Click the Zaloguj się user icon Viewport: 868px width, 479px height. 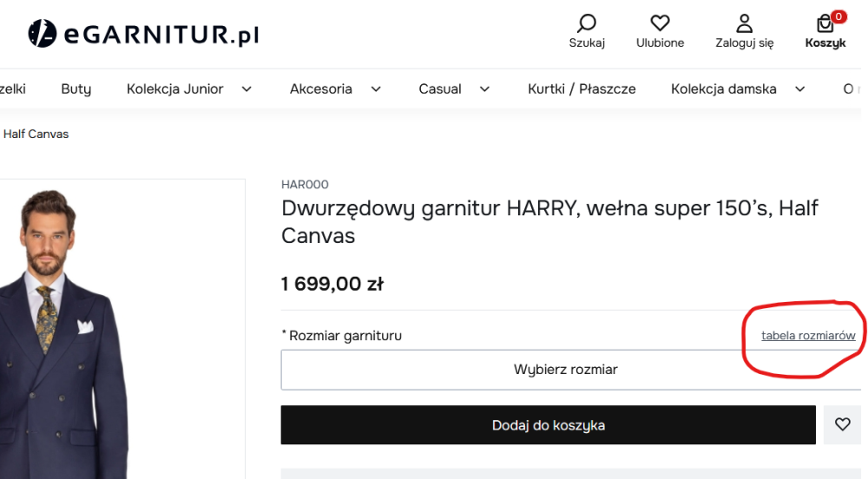point(744,23)
